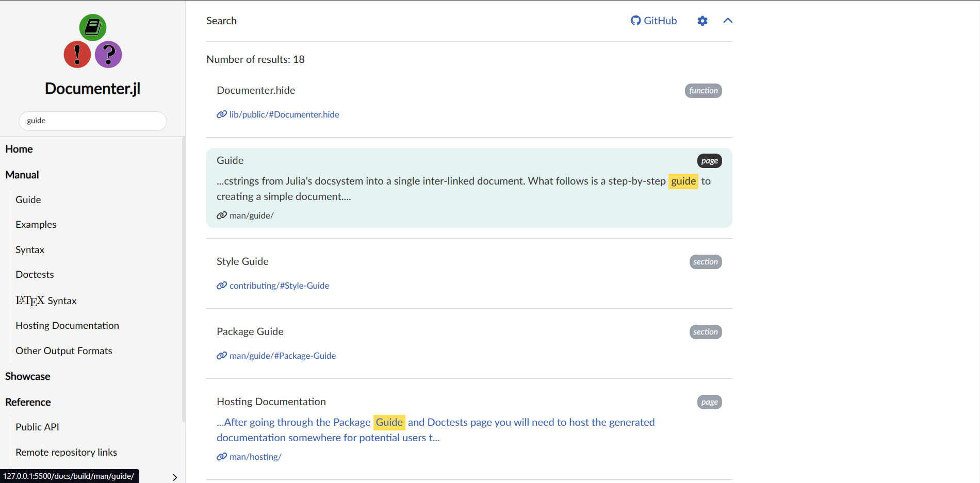This screenshot has width=980, height=483.
Task: Click the red exclamation mark logo icon
Action: (77, 55)
